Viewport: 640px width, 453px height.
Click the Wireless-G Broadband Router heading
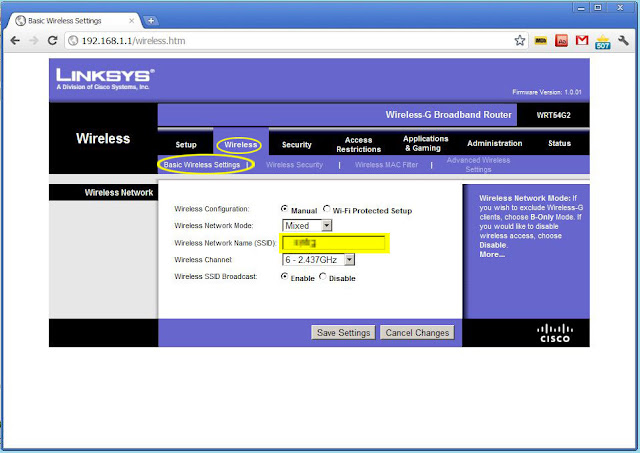click(x=448, y=115)
